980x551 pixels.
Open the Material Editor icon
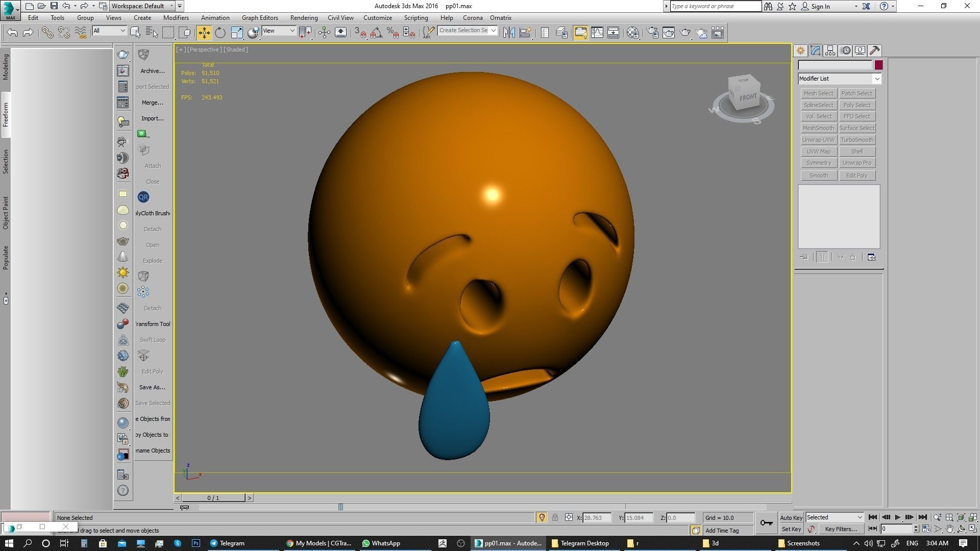[x=633, y=33]
